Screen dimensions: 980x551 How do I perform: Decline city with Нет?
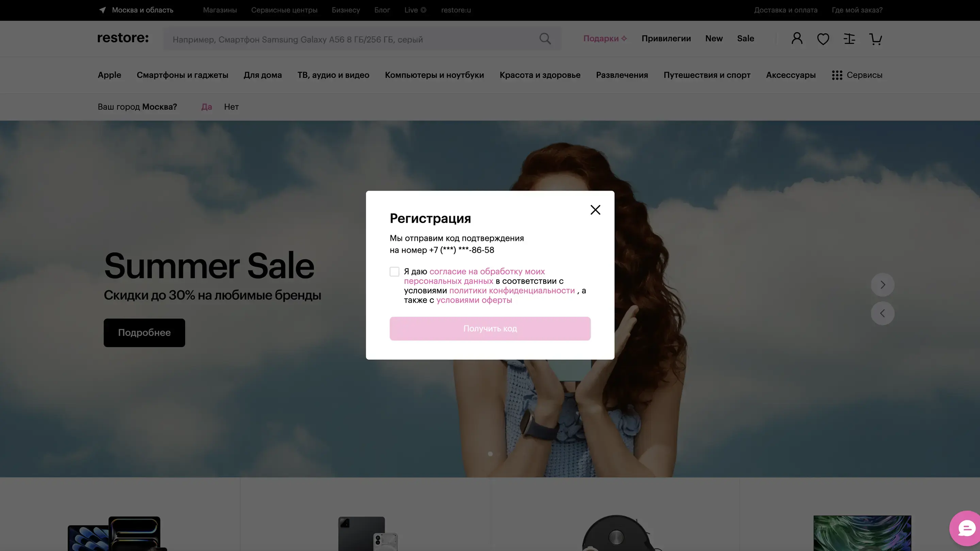pos(231,107)
